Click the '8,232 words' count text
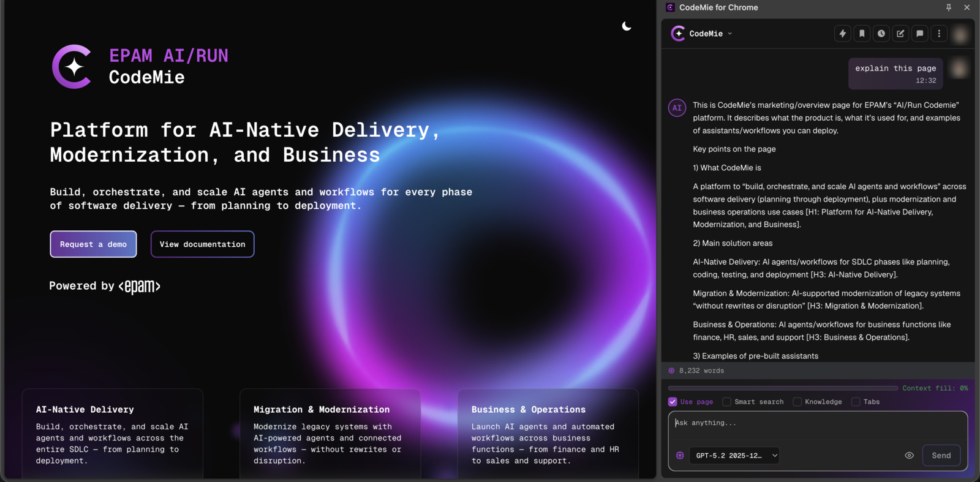This screenshot has height=482, width=980. [x=701, y=371]
